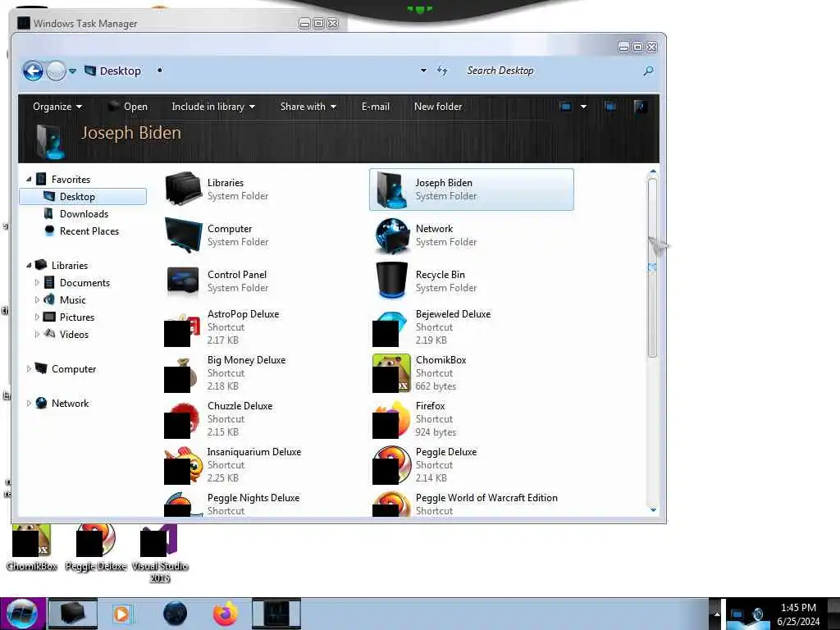Open the address bar history dropdown

pos(423,71)
